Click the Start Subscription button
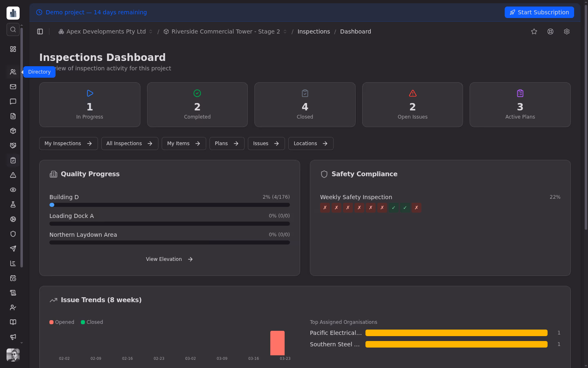 pos(539,12)
